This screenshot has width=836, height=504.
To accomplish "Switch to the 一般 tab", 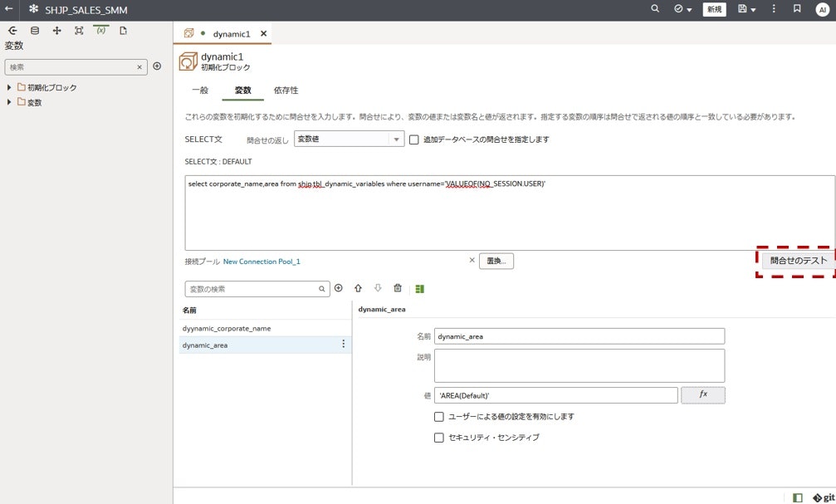I will [x=200, y=91].
